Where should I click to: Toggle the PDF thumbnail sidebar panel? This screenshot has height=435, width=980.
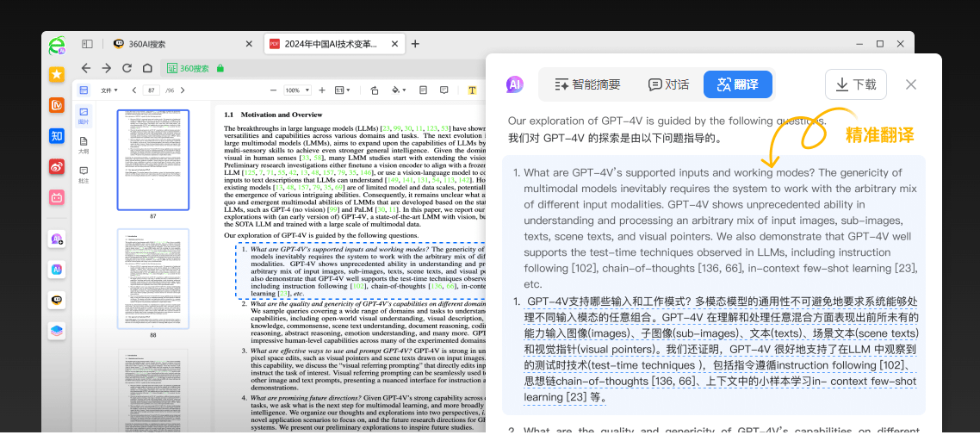(x=84, y=90)
